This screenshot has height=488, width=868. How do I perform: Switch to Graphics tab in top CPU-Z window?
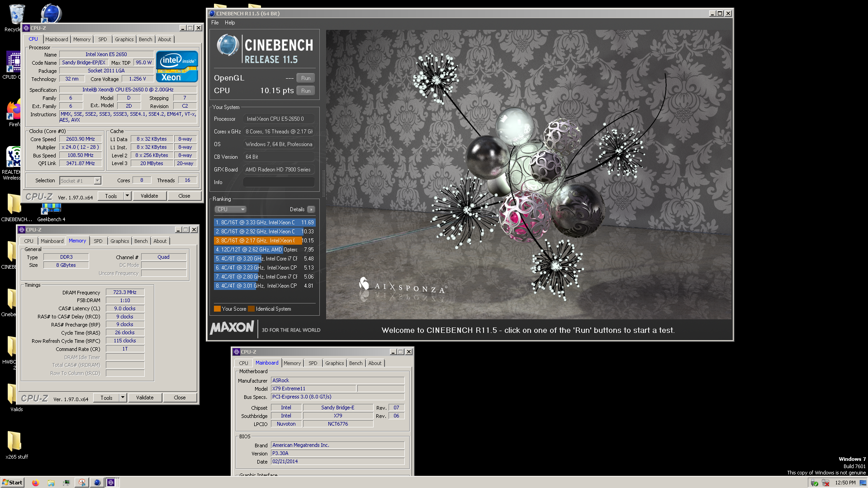click(124, 39)
